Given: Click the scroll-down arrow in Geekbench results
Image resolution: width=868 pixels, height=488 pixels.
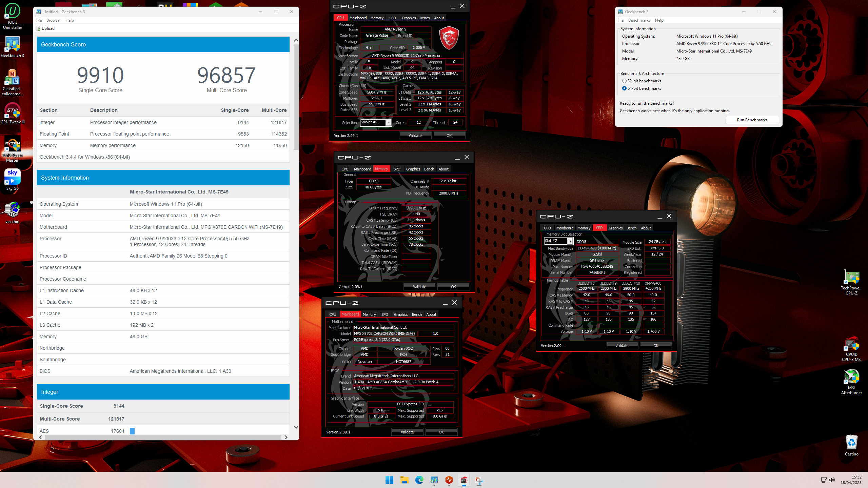Looking at the screenshot, I should 296,427.
